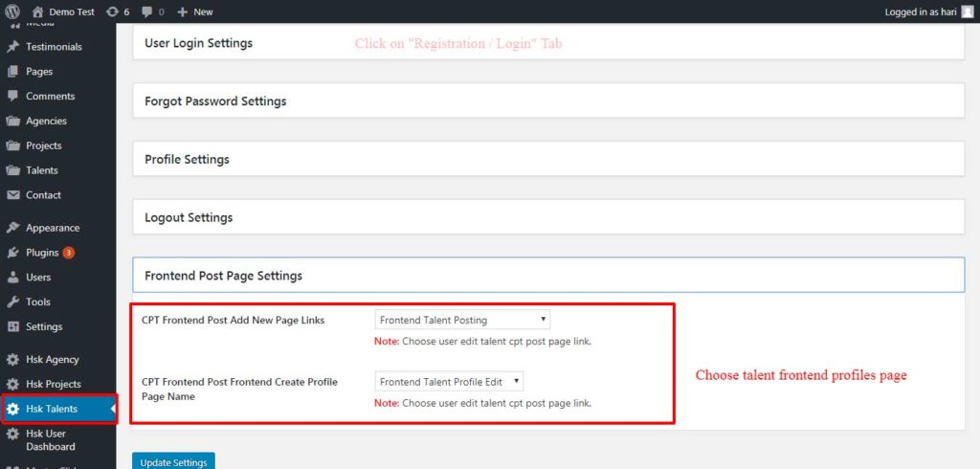
Task: Click the Appearance paintbrush icon
Action: (13, 228)
